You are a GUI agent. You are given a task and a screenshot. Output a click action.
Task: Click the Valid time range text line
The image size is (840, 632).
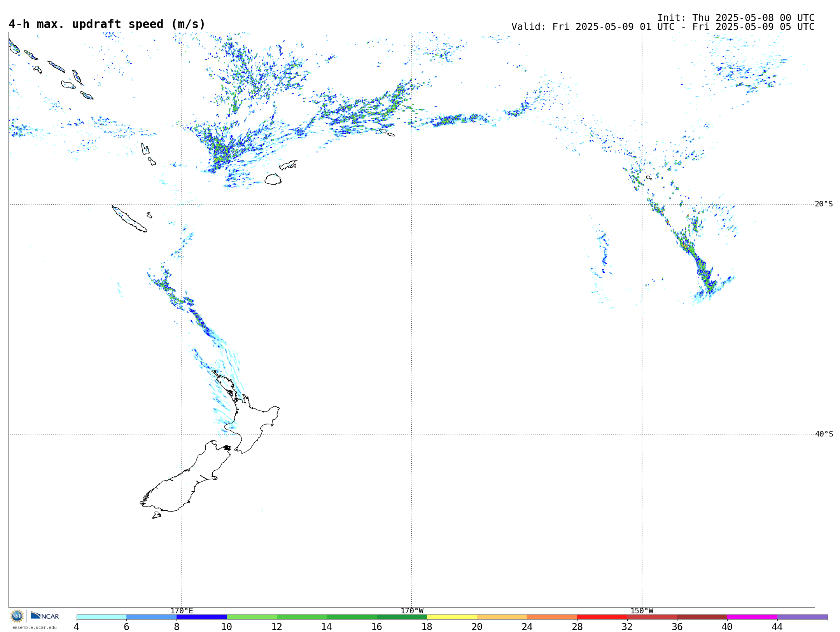tap(663, 27)
